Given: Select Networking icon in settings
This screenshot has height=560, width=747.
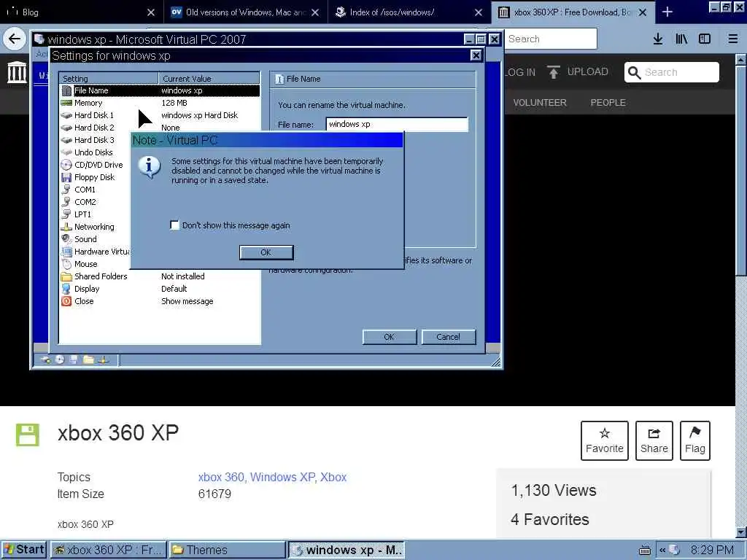Looking at the screenshot, I should pos(66,227).
